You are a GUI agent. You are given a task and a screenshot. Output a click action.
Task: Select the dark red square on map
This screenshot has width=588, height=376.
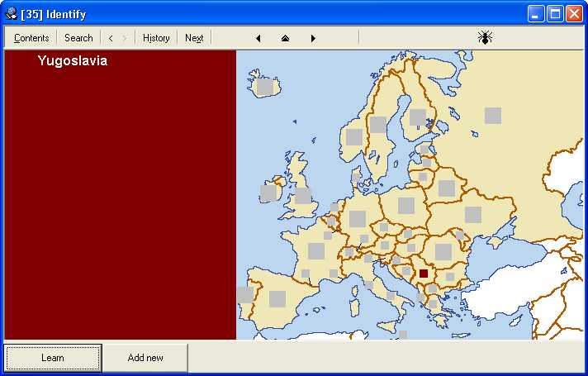(x=424, y=274)
